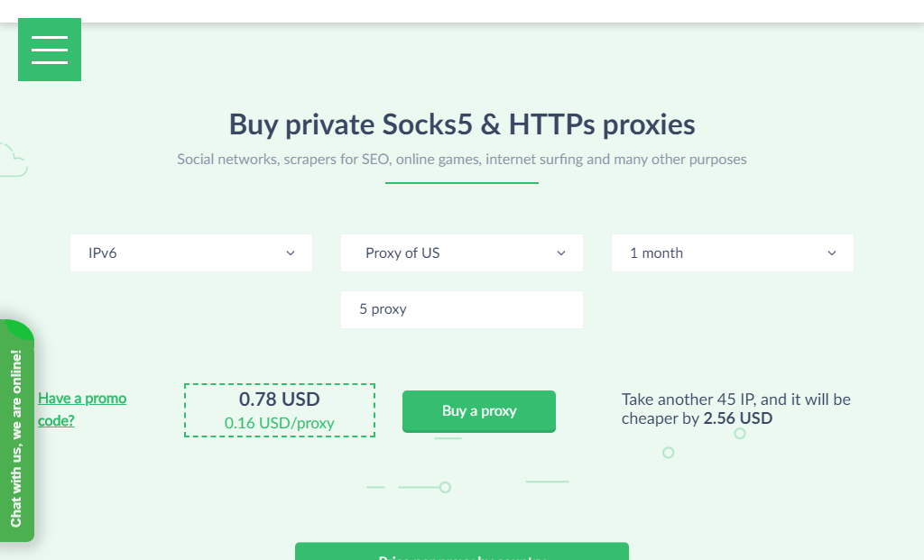Click the curled green corner of the chat tab
924x560 pixels.
[19, 329]
